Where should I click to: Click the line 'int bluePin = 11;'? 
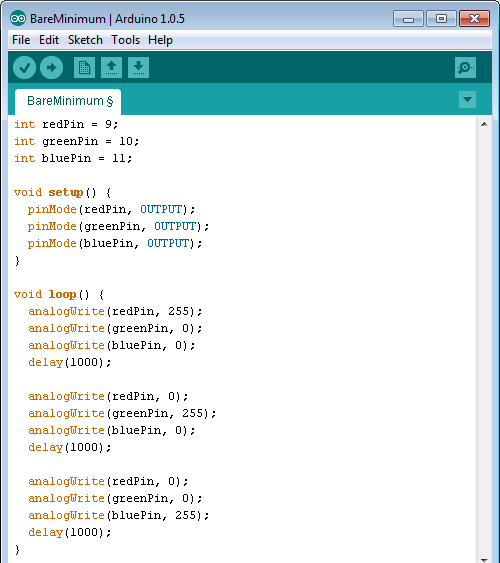point(73,158)
